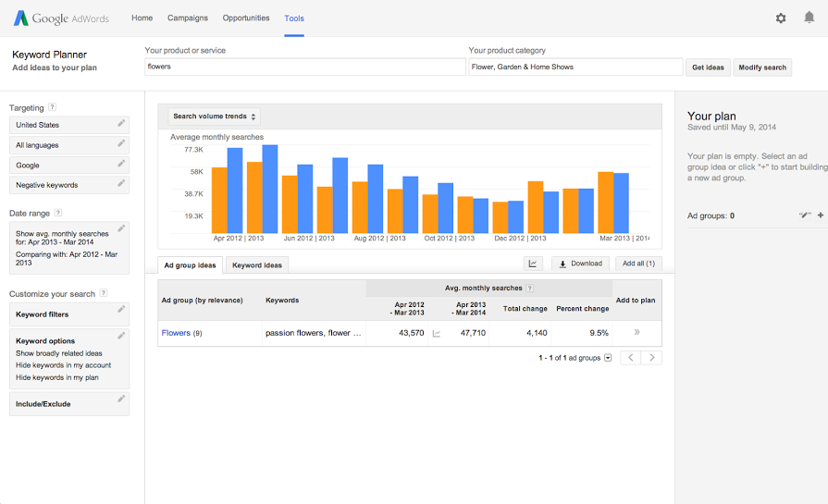Open the Search volume trends dropdown
Screen dimensions: 828x504
click(215, 117)
